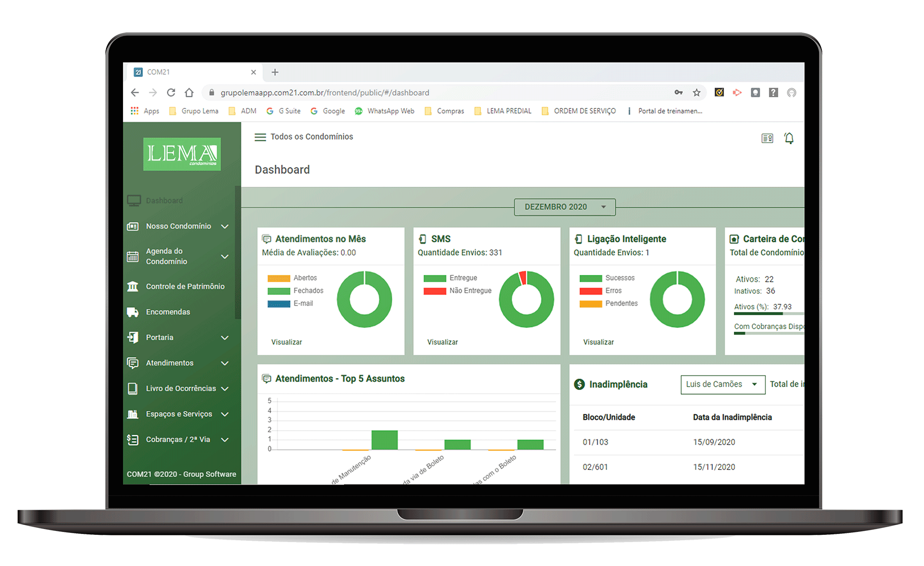
Task: Open the LEMA PREDIAL bookmark
Action: point(503,111)
